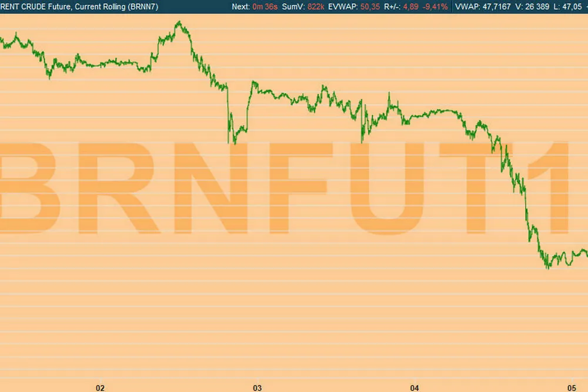The width and height of the screenshot is (588, 392).
Task: Click the 05 date marker on the time axis
Action: [572, 387]
